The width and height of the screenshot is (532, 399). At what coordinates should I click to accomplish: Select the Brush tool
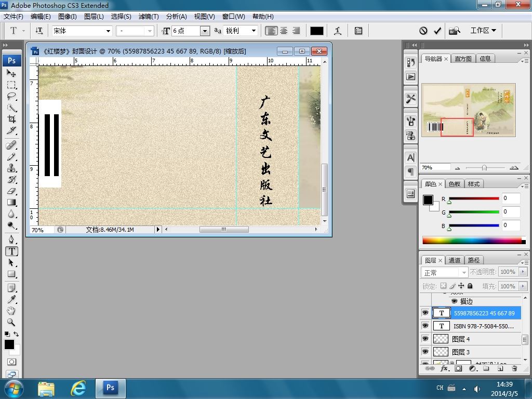point(11,157)
